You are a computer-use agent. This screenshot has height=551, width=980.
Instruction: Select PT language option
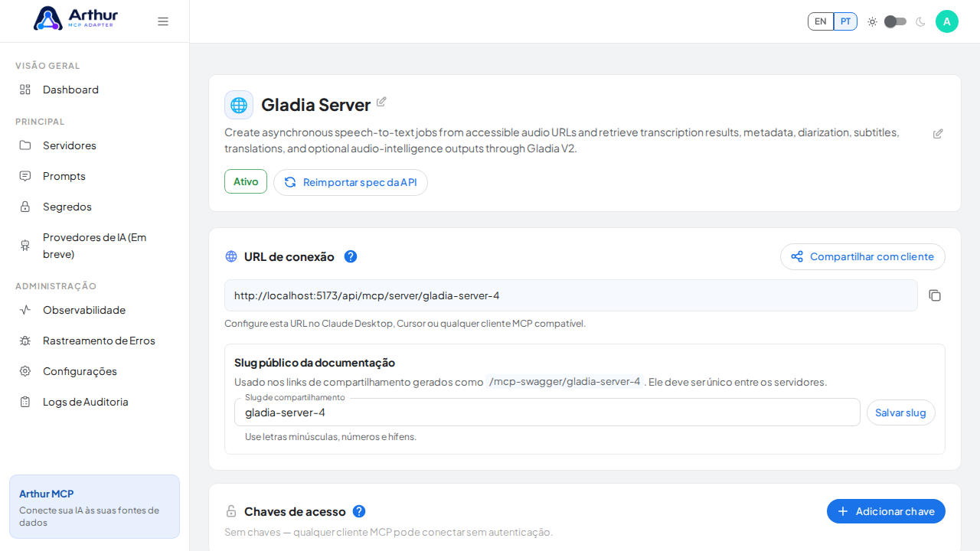click(845, 21)
